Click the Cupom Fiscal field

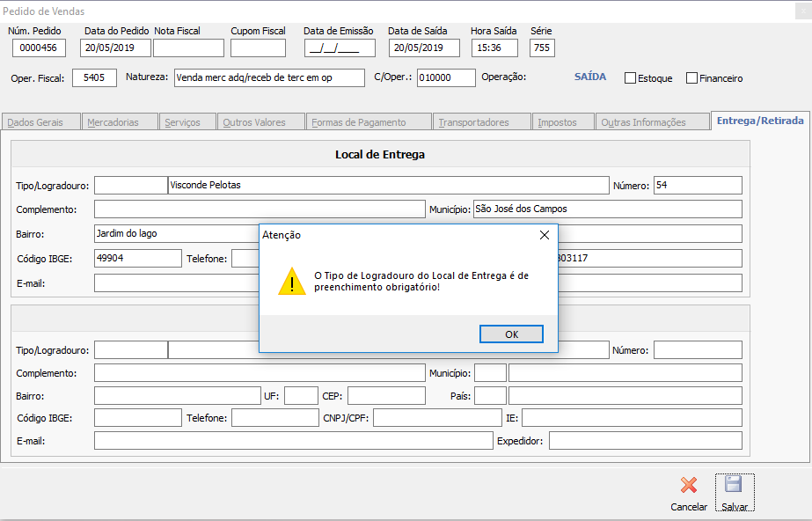[258, 48]
